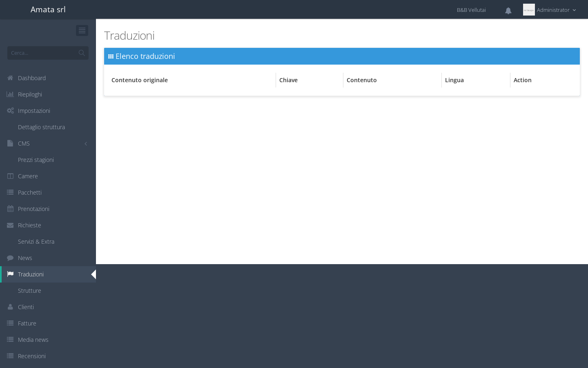The height and width of the screenshot is (368, 588).
Task: Sort by Chiave column header
Action: click(310, 80)
